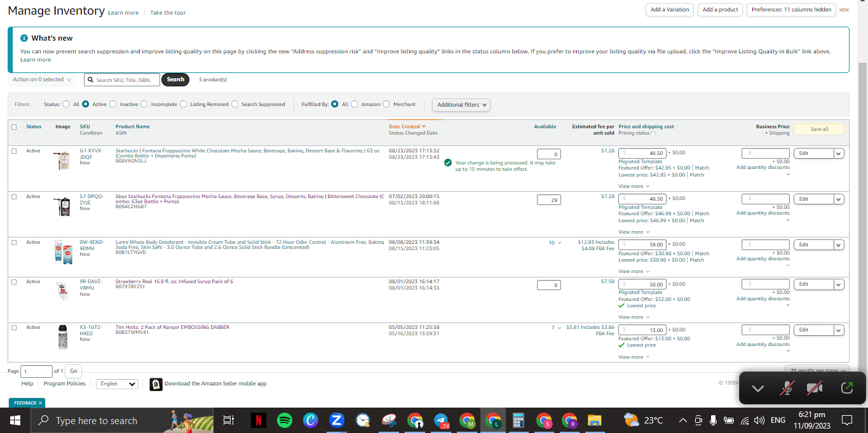Launch Netflix from the taskbar

[x=258, y=420]
